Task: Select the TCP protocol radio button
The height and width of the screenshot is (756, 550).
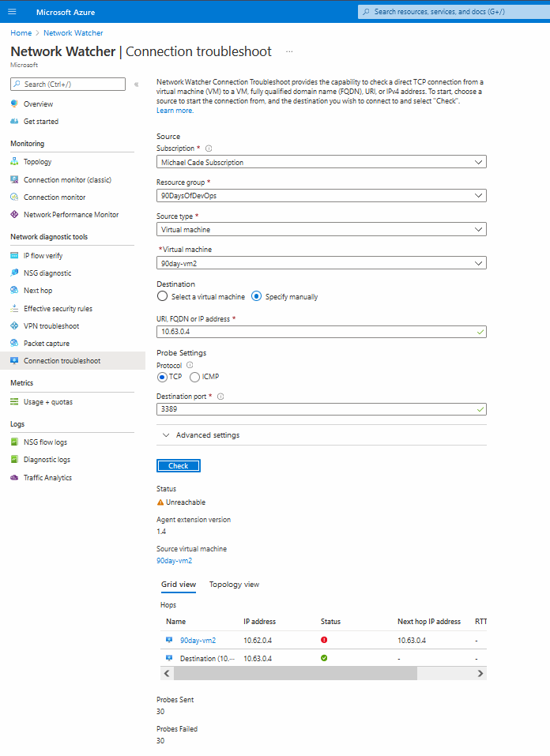Action: click(163, 377)
